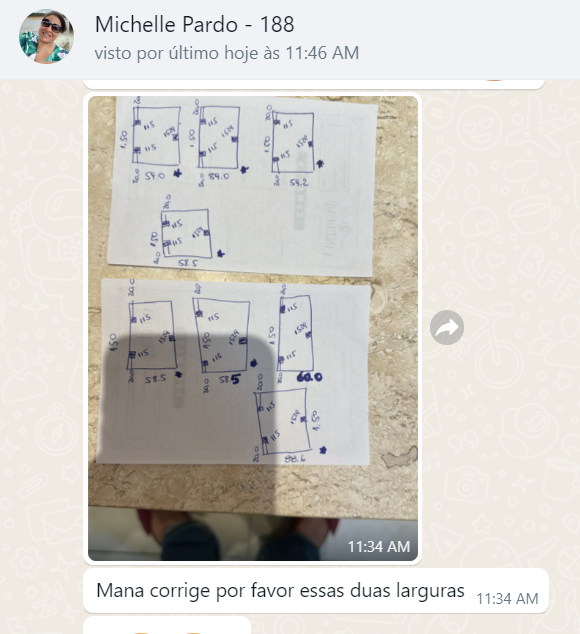This screenshot has width=580, height=634.
Task: Click the corrected bold 5 width value
Action: [235, 379]
